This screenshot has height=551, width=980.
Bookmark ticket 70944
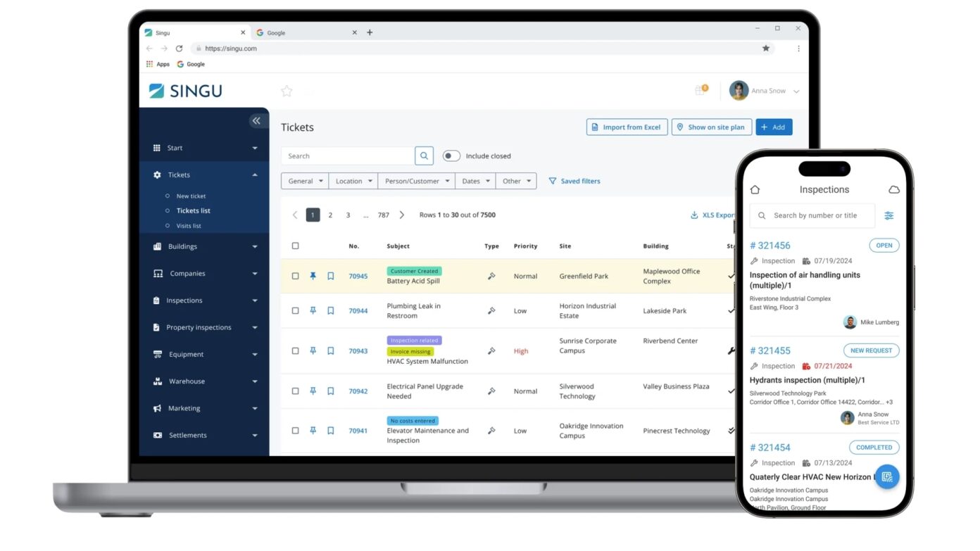[x=331, y=311]
